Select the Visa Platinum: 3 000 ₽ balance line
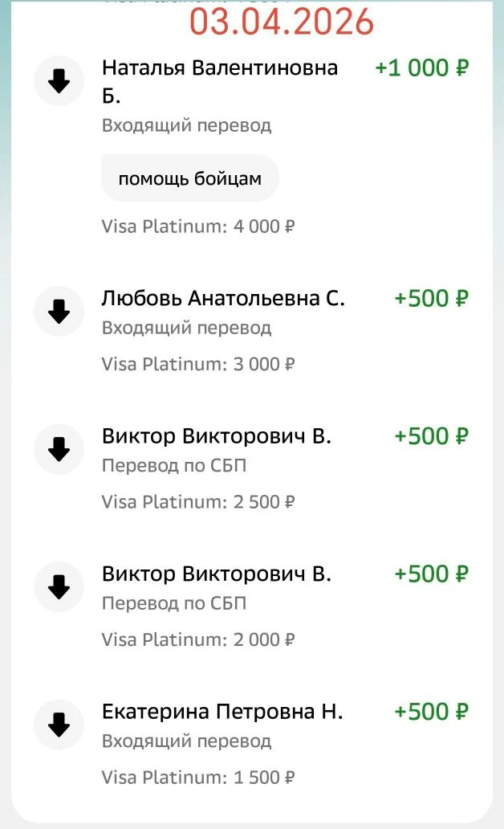Image resolution: width=504 pixels, height=829 pixels. coord(198,364)
